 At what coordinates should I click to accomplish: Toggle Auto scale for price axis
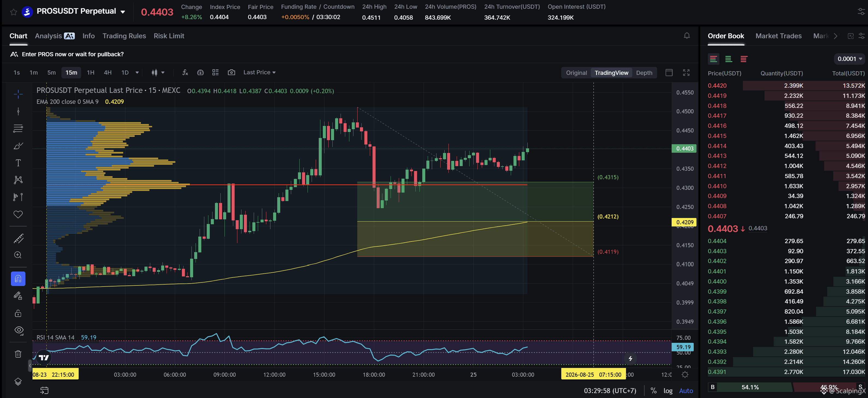pyautogui.click(x=686, y=391)
